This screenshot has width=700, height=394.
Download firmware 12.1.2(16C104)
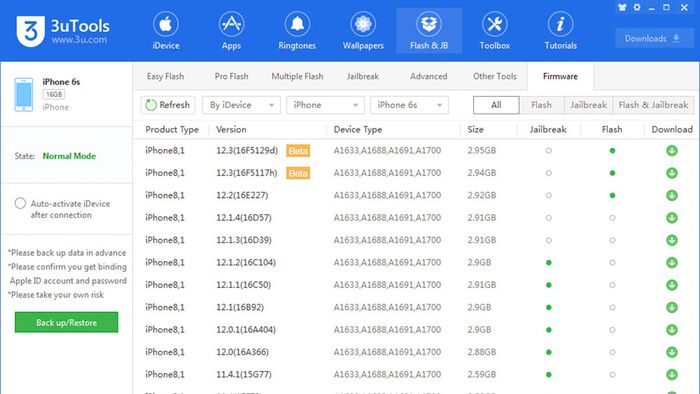pos(672,262)
